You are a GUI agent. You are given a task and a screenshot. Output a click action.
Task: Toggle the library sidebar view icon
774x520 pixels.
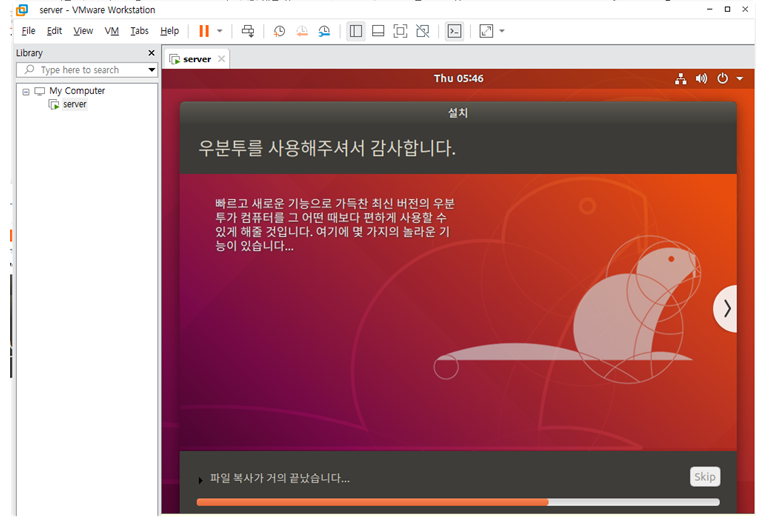point(355,31)
